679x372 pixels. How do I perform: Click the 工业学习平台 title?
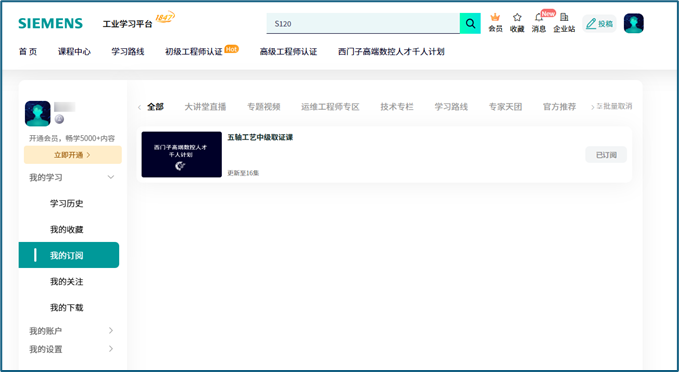pos(127,24)
